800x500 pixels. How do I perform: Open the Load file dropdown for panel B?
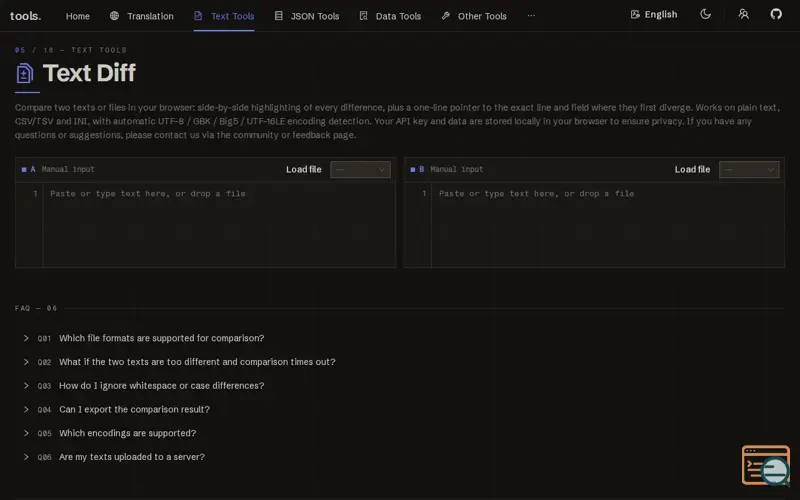pyautogui.click(x=749, y=169)
